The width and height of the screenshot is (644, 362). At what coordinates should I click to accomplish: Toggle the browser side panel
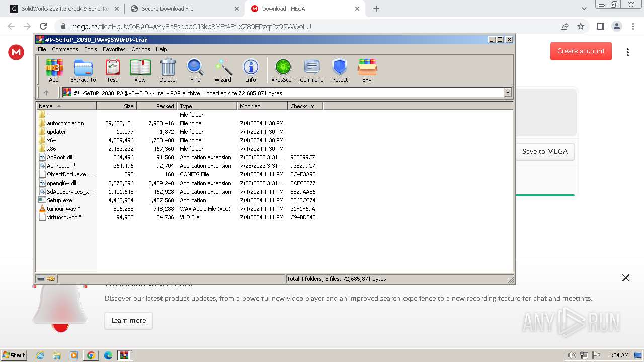click(x=600, y=26)
